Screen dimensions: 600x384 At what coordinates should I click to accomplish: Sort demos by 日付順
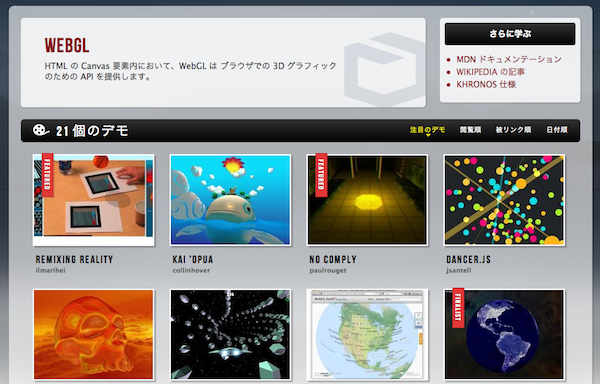[557, 130]
